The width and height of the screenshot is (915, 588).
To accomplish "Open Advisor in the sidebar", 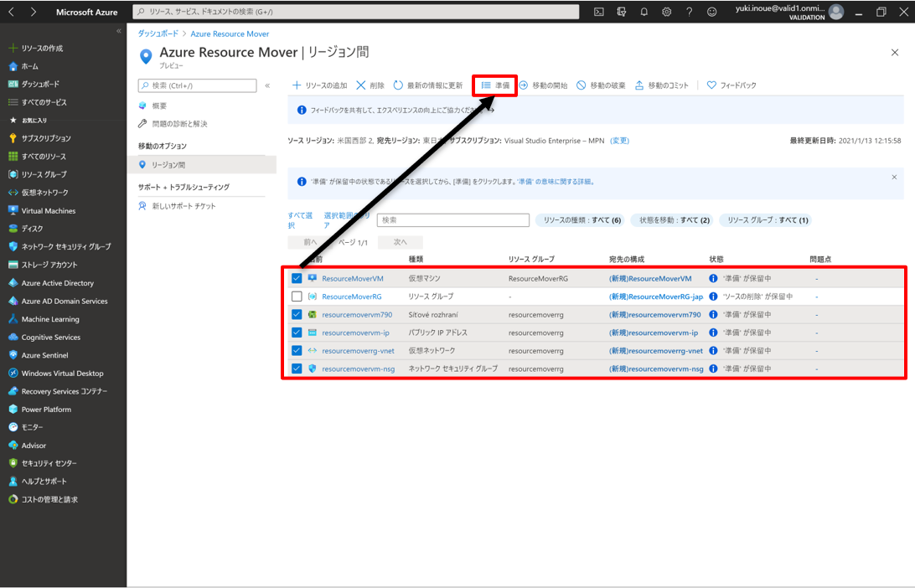I will (x=27, y=445).
